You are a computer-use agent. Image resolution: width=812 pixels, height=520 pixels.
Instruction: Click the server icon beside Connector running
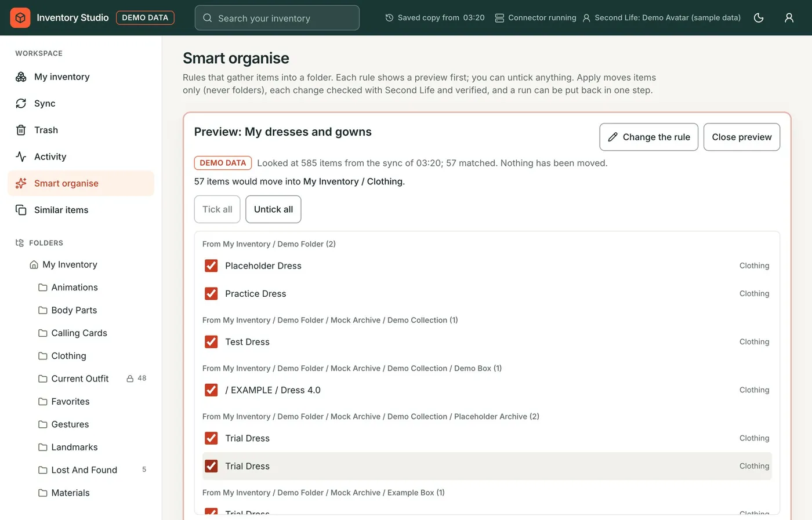click(499, 18)
